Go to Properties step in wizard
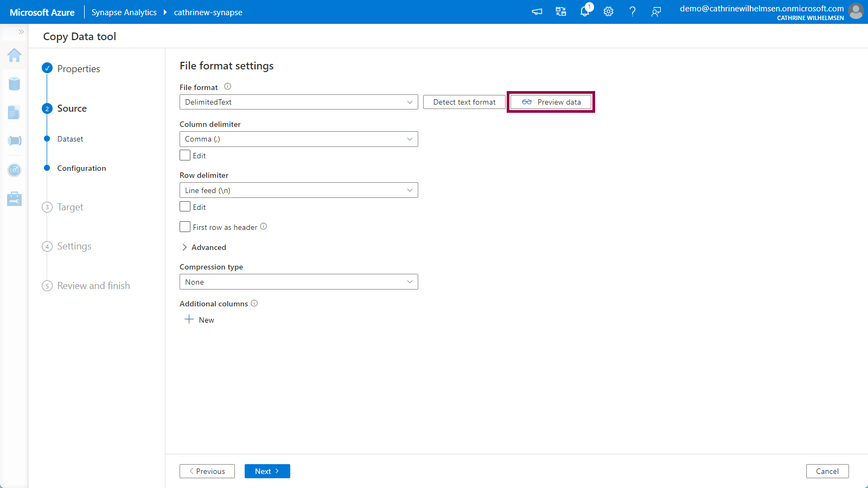The image size is (868, 488). [x=78, y=69]
